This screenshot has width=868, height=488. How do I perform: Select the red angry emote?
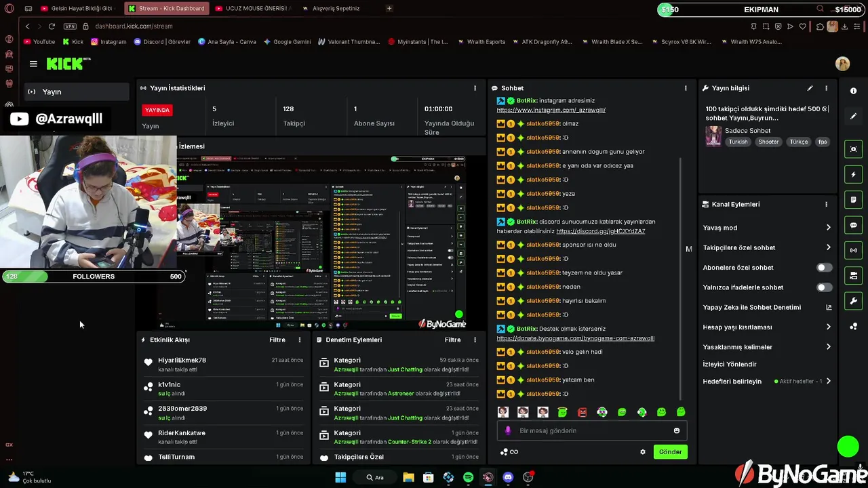(582, 412)
